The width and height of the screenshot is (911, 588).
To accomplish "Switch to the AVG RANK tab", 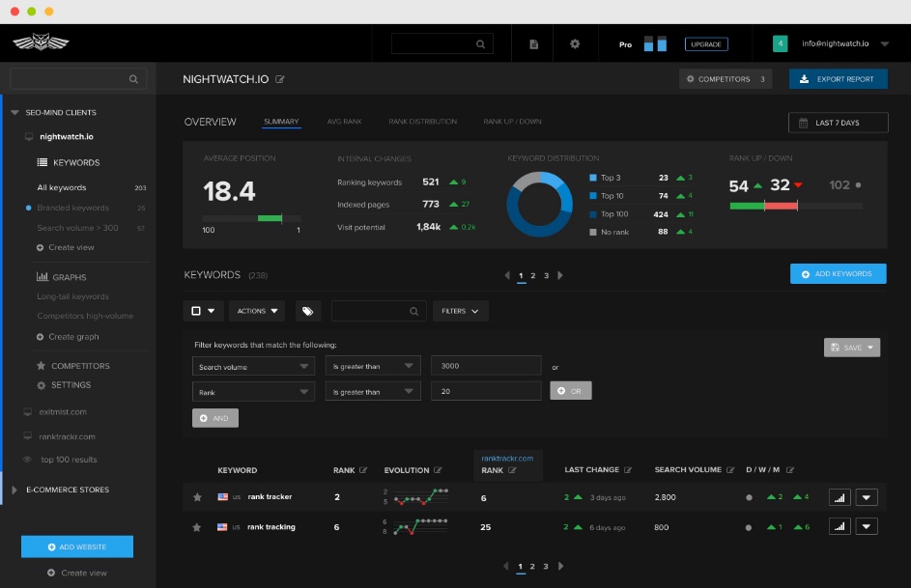I will pyautogui.click(x=345, y=122).
